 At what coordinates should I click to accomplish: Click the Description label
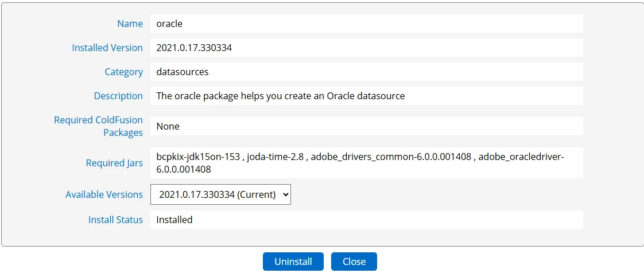click(118, 96)
